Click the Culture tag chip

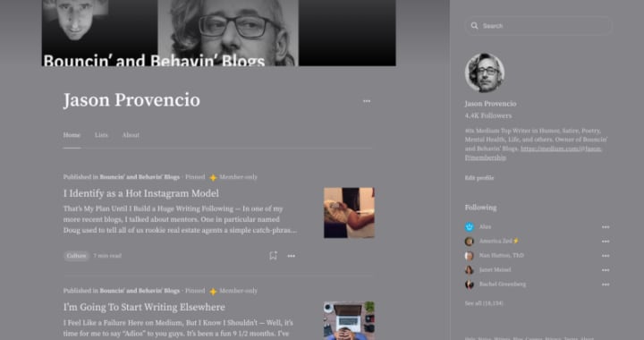click(76, 256)
